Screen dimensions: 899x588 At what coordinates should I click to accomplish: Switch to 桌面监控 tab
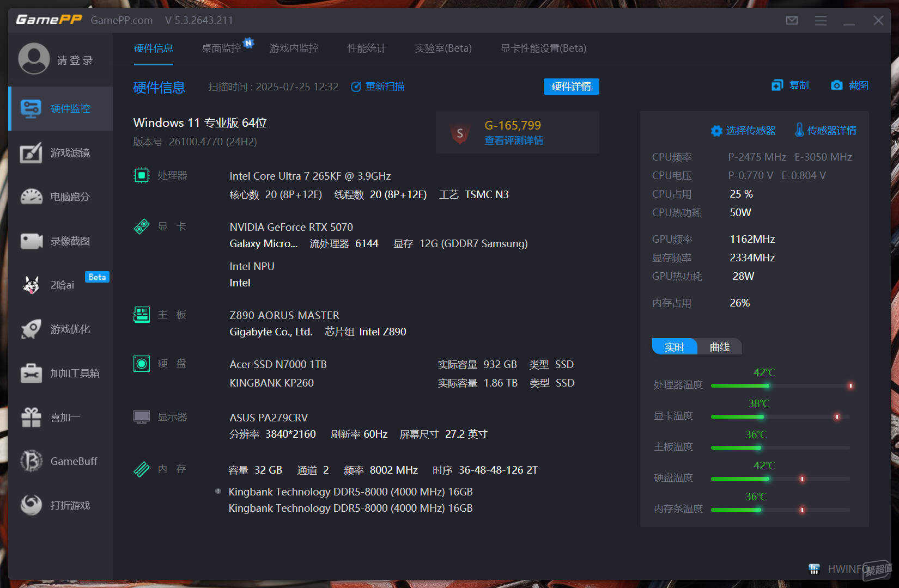coord(221,48)
